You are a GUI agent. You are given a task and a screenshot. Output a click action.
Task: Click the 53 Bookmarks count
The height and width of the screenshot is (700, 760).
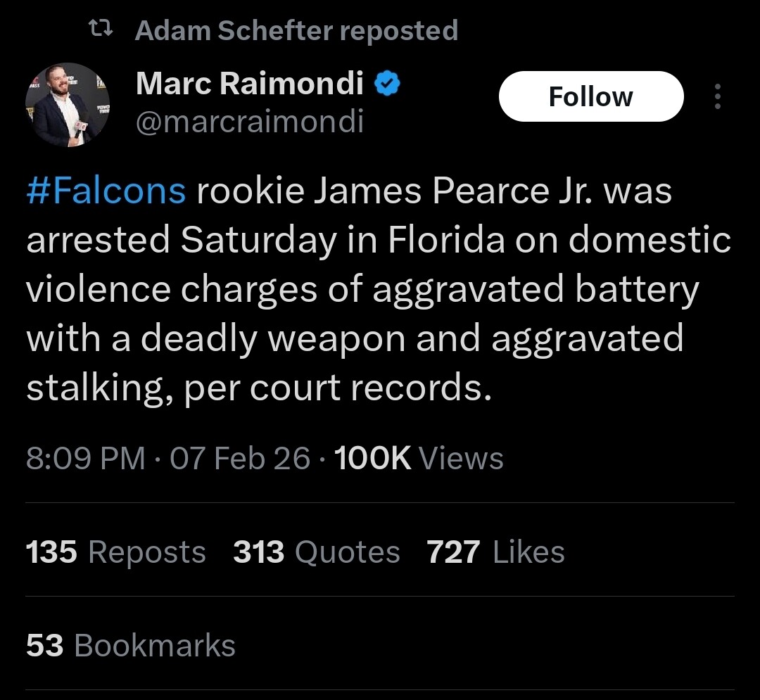(x=131, y=646)
